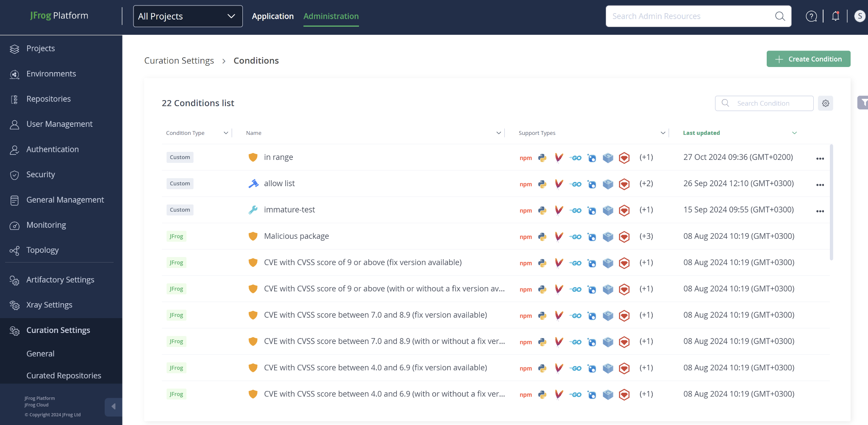Open the notifications bell icon

[835, 16]
